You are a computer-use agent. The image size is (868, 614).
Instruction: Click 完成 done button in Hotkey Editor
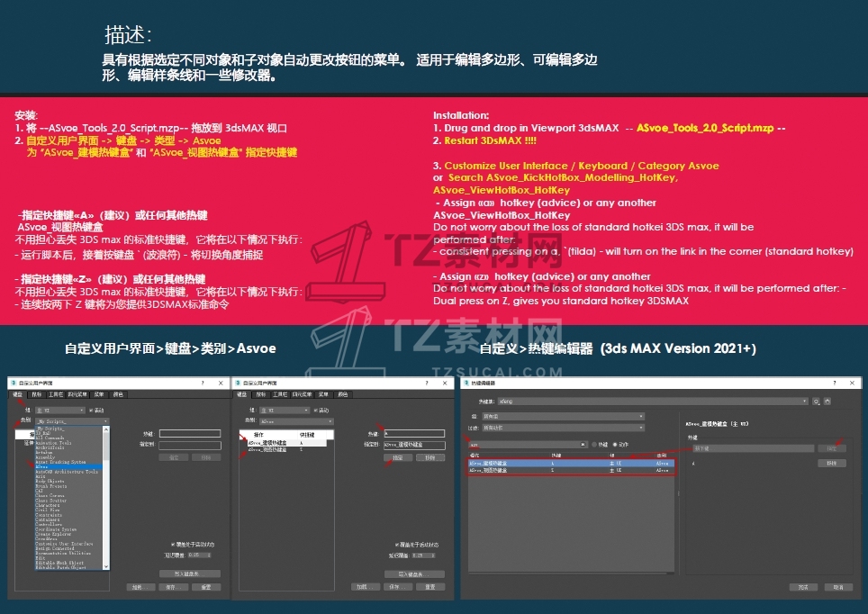[803, 587]
